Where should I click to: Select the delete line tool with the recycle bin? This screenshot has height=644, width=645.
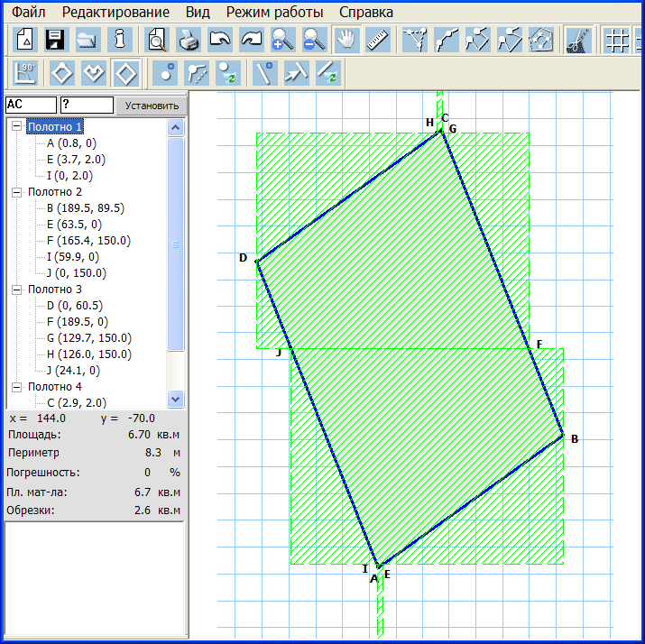pos(328,73)
